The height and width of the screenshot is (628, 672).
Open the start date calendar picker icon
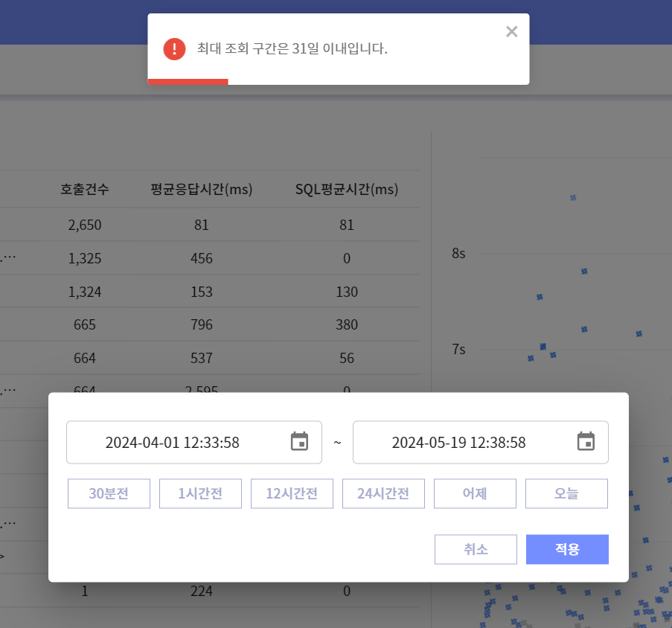click(299, 442)
